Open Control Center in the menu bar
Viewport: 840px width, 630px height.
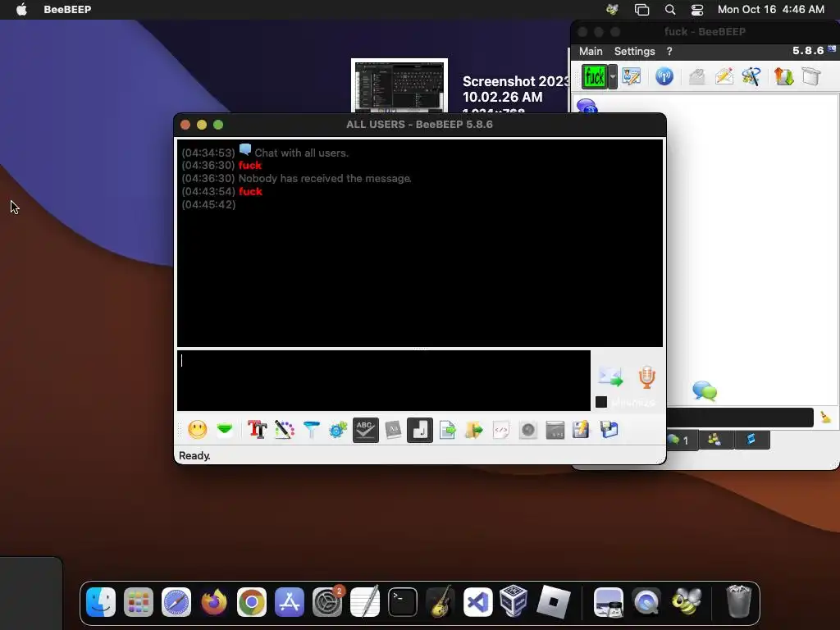[697, 9]
